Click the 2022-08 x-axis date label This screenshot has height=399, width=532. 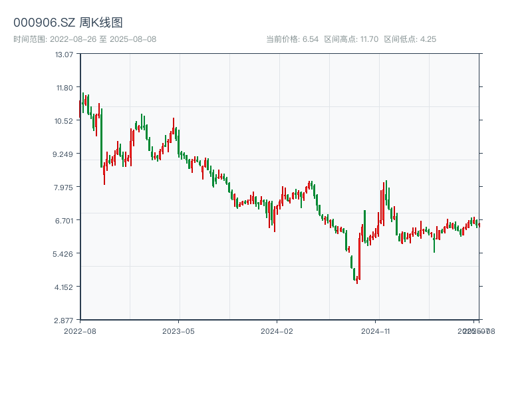click(x=80, y=331)
